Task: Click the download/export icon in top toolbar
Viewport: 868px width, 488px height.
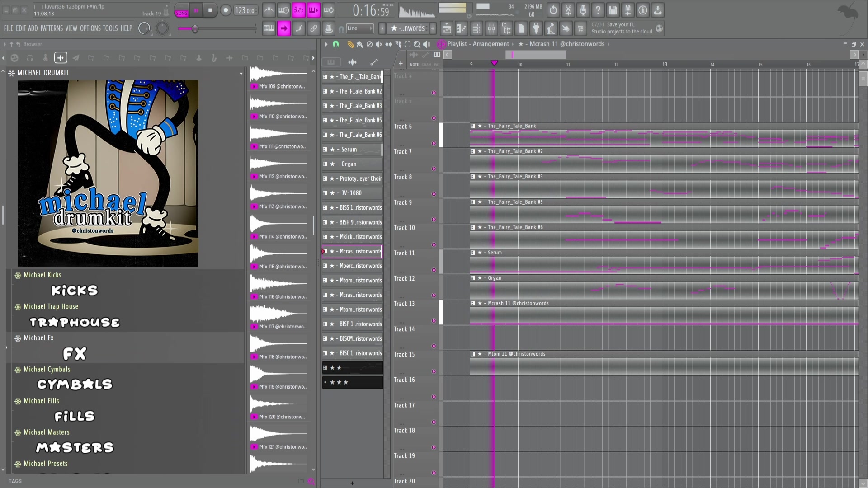Action: pyautogui.click(x=658, y=10)
